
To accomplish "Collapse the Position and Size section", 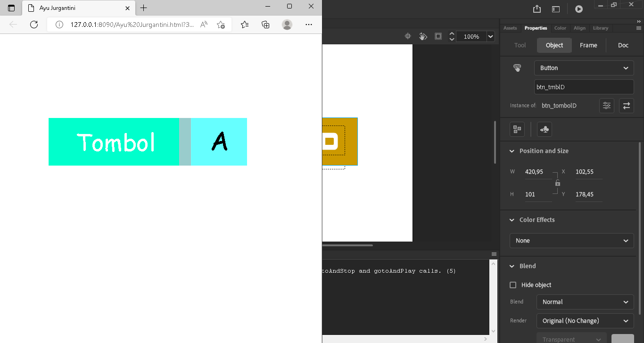I will pyautogui.click(x=512, y=151).
